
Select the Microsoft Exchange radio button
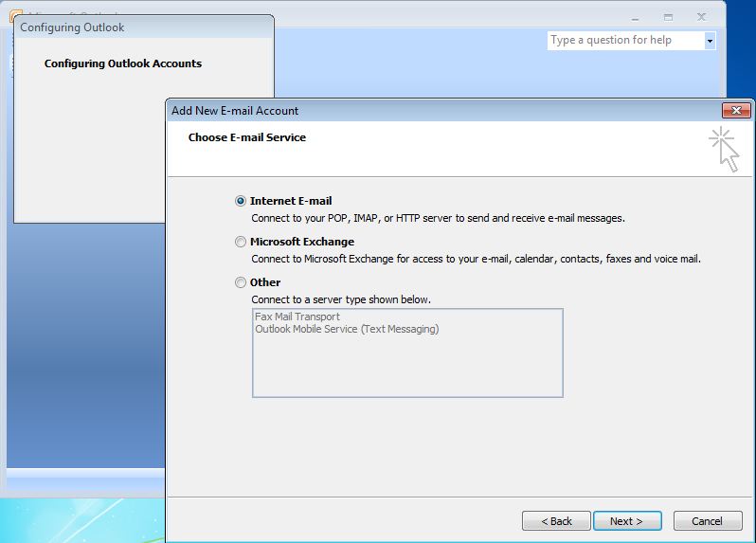(240, 242)
